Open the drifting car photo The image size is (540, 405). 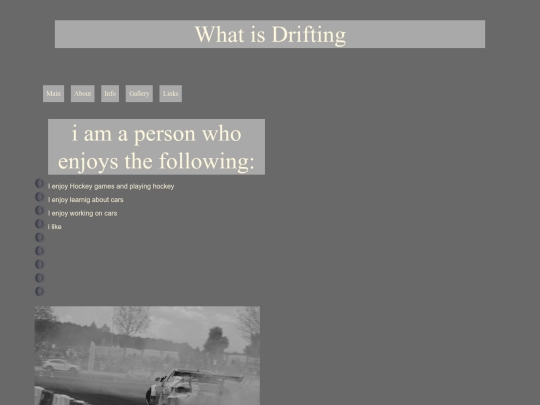(x=147, y=355)
